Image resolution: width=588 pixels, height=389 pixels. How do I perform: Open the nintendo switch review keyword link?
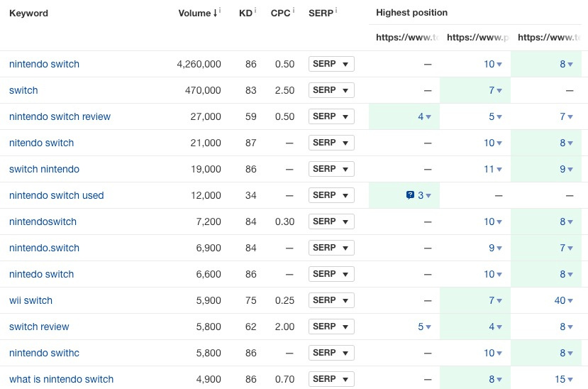(60, 116)
